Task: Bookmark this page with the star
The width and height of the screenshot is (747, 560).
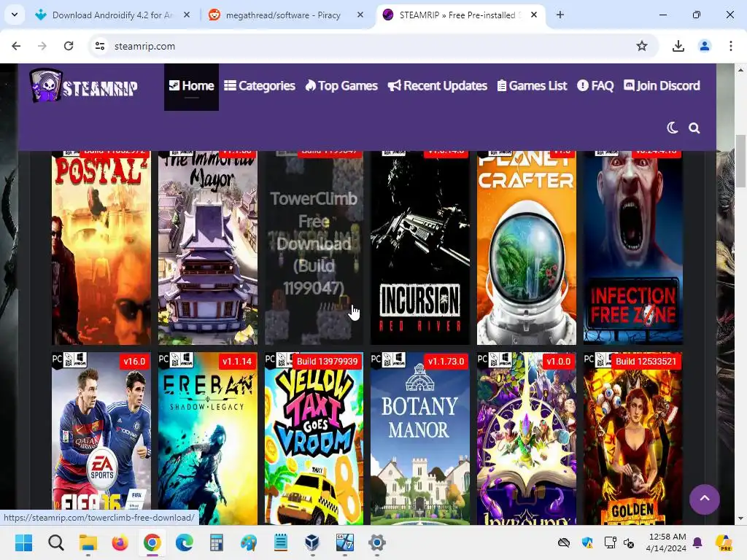Action: point(642,46)
